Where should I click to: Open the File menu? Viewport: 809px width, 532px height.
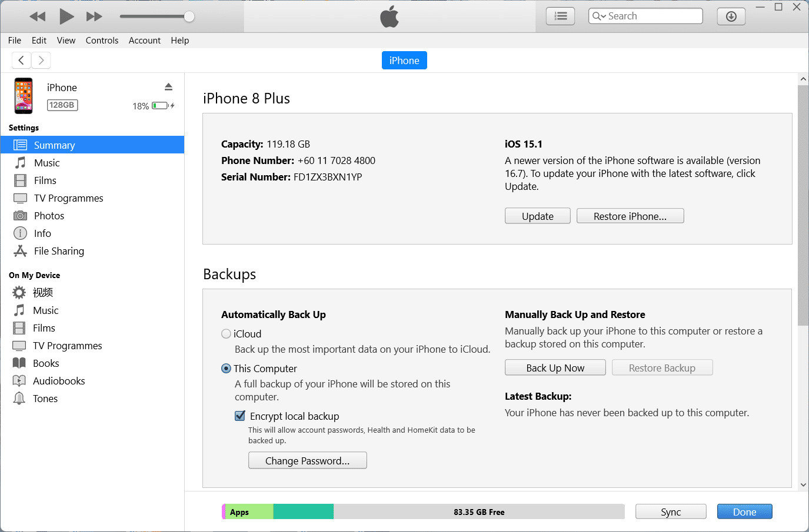pyautogui.click(x=15, y=41)
